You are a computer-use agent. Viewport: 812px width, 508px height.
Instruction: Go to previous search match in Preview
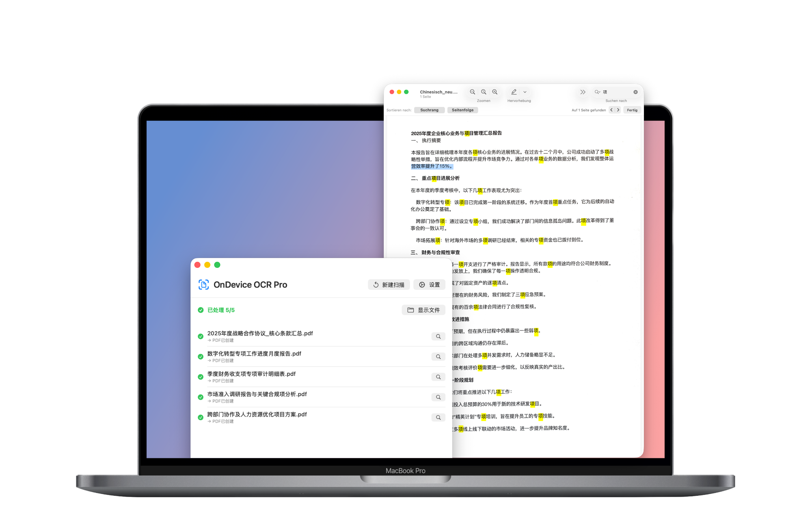611,110
